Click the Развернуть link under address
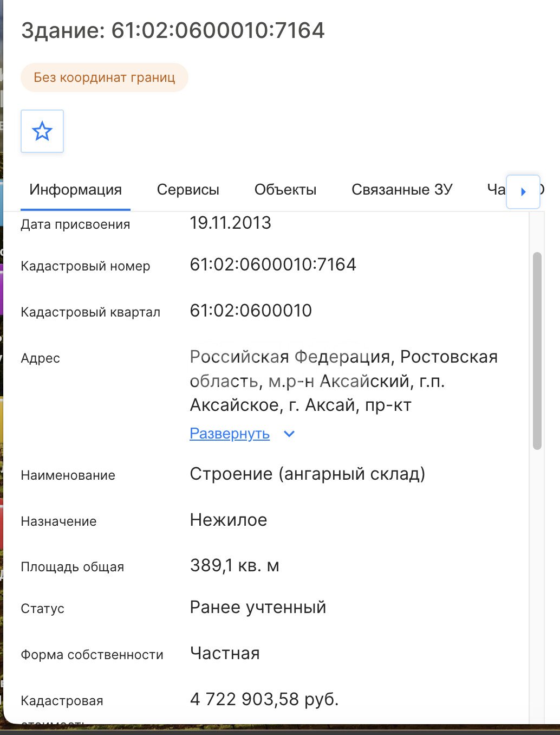560x735 pixels. point(230,434)
